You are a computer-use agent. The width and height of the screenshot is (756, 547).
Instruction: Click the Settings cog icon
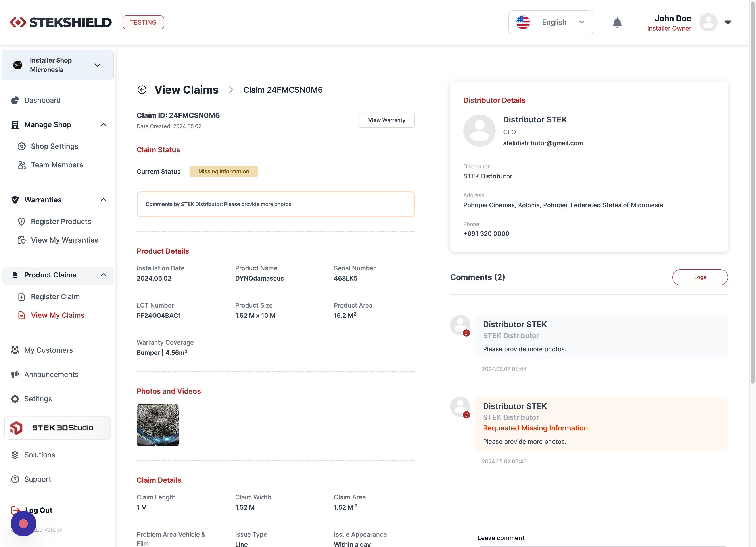coord(15,399)
